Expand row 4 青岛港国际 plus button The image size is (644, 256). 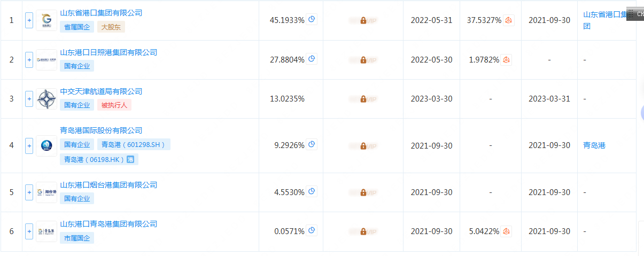[x=29, y=145]
